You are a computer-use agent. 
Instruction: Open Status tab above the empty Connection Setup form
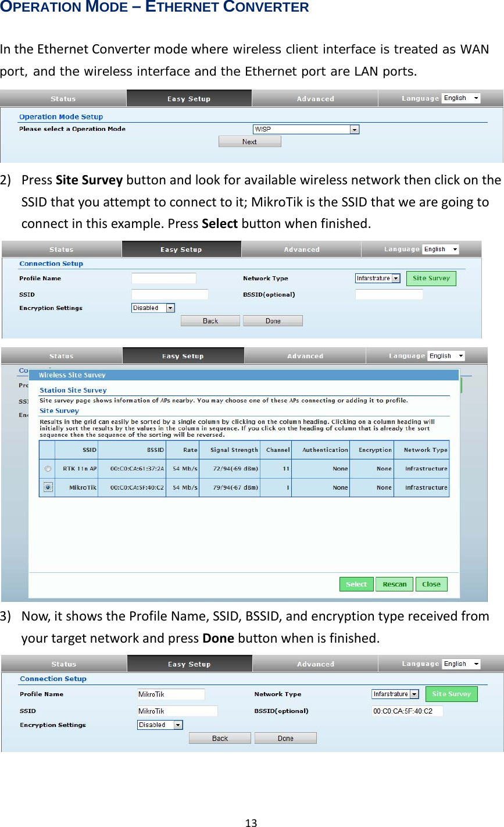[x=62, y=249]
